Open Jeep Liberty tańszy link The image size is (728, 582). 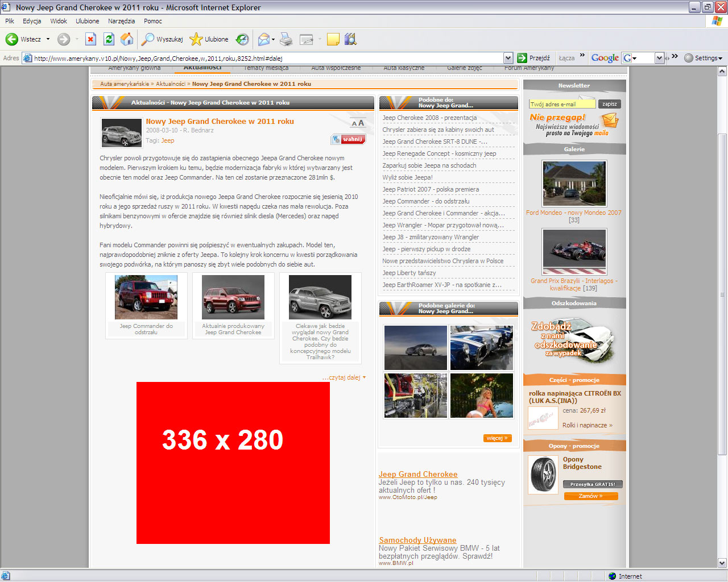[x=409, y=273]
